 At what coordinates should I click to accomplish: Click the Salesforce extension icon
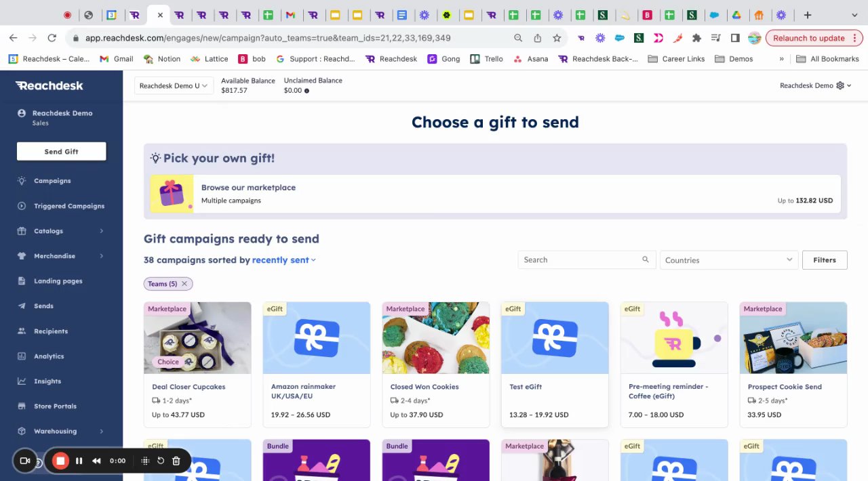coord(619,38)
